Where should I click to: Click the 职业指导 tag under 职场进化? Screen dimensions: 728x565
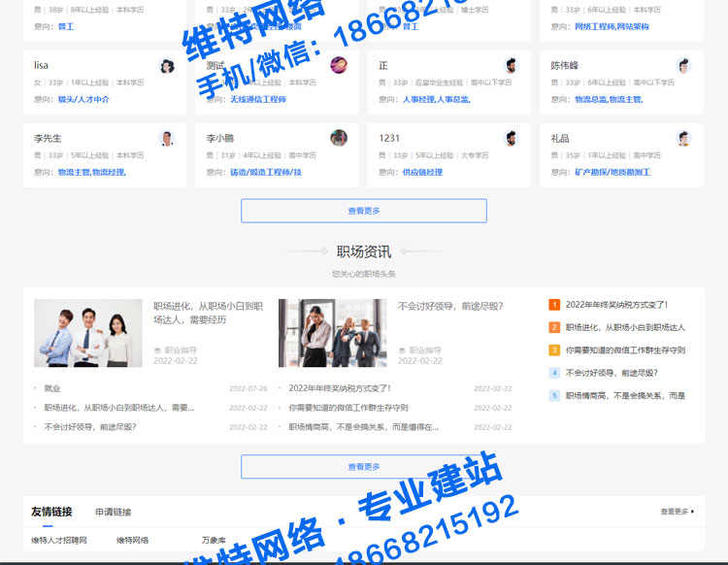tap(181, 350)
